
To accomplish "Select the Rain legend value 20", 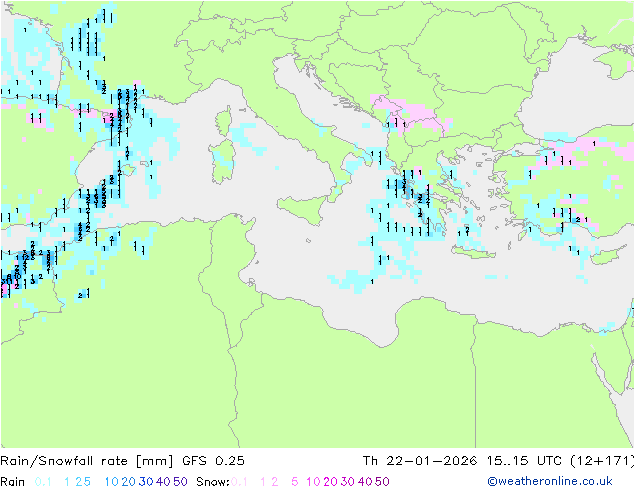I will click(129, 482).
